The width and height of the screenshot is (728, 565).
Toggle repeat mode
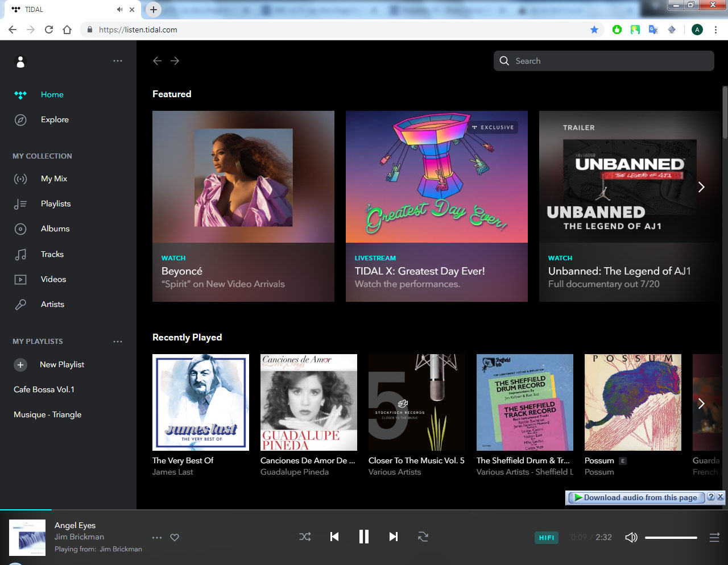click(x=423, y=537)
